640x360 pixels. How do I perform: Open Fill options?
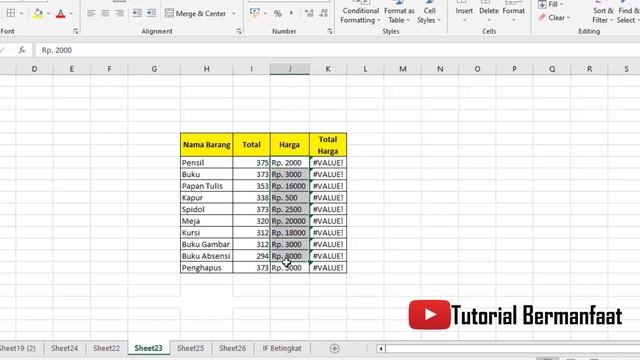click(x=551, y=4)
